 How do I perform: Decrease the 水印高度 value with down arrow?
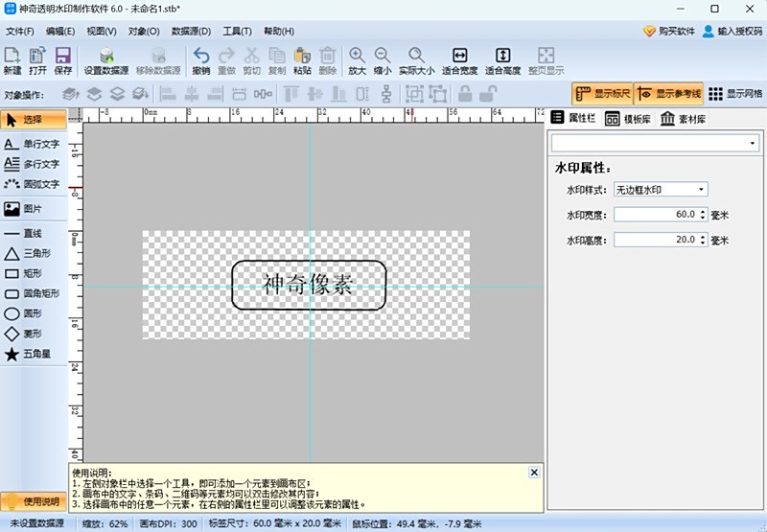tap(703, 243)
